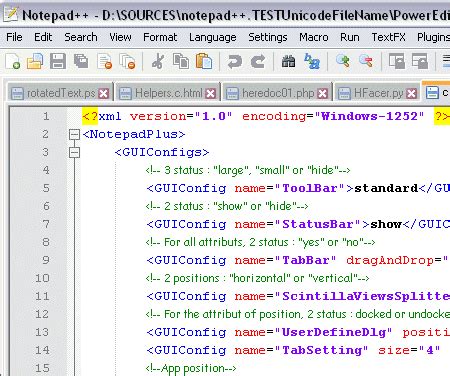Screen dimensions: 450x376
Task: Click line number 10 in margin
Action: point(42,278)
